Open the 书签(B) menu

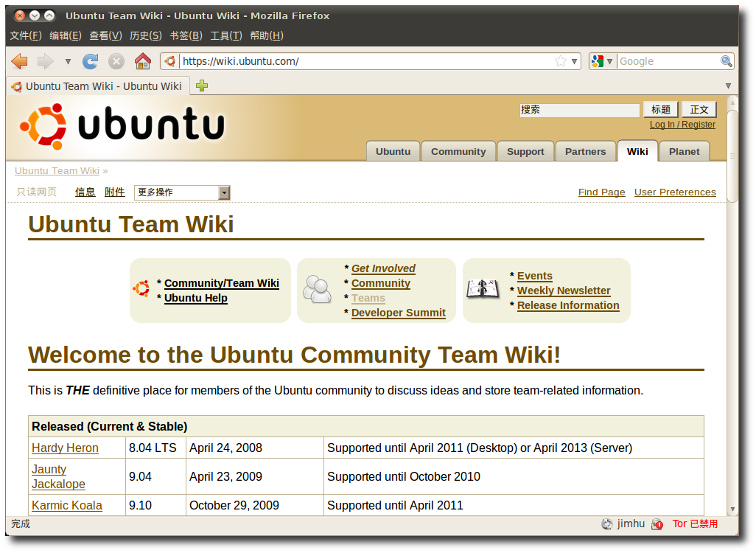point(186,35)
